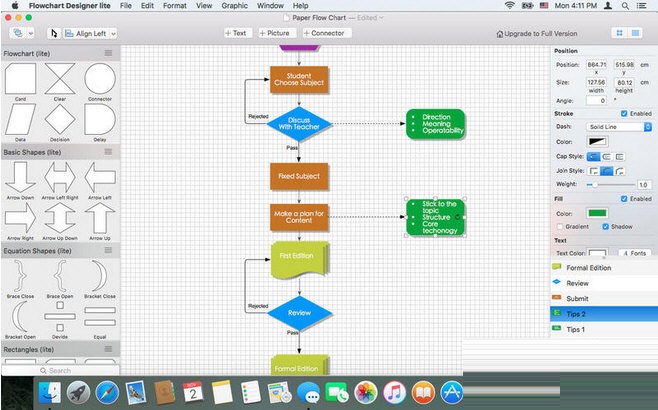Select the Arrow Left Right shape
The image size is (658, 410).
[60, 177]
